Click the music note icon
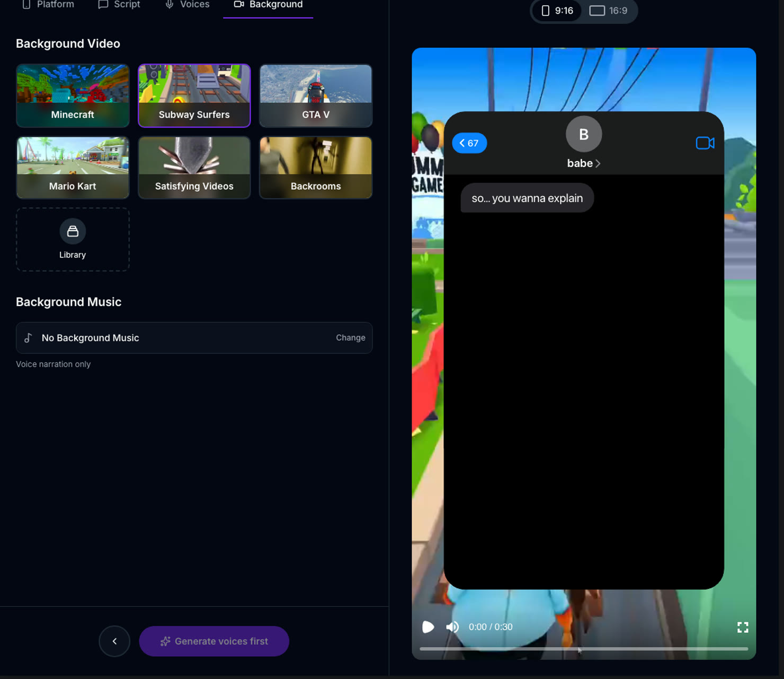This screenshot has height=679, width=784. pos(29,338)
